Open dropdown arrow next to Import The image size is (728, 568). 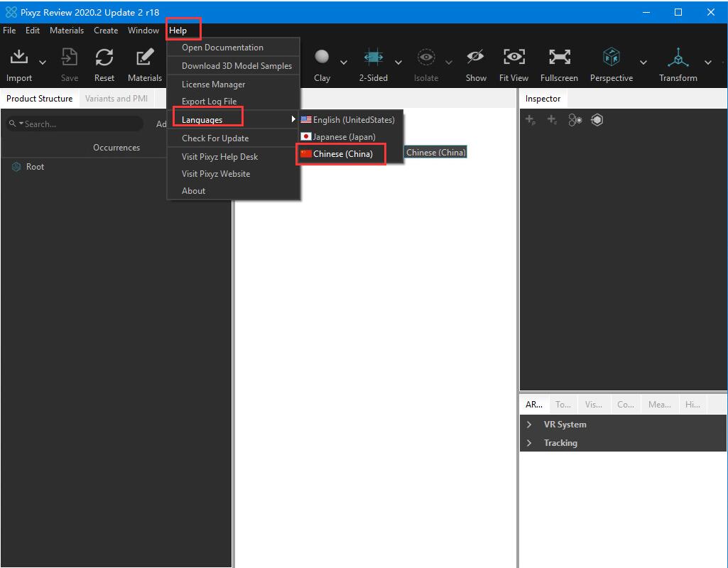[x=43, y=62]
